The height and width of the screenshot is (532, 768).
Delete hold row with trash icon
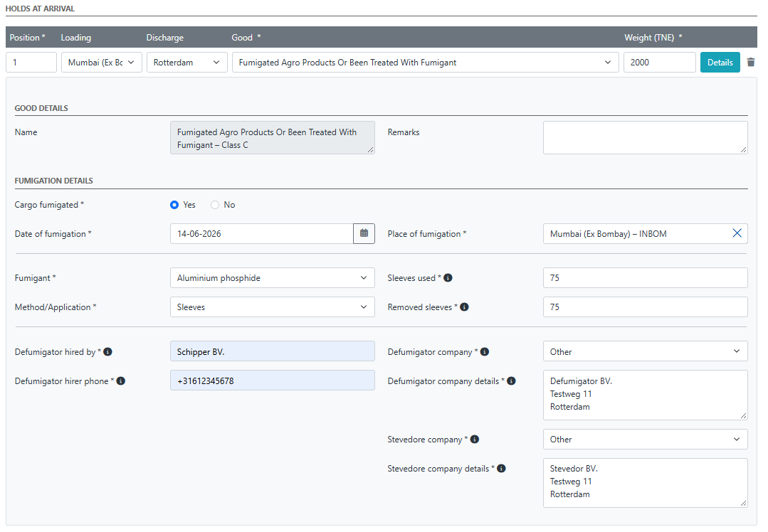[x=750, y=62]
